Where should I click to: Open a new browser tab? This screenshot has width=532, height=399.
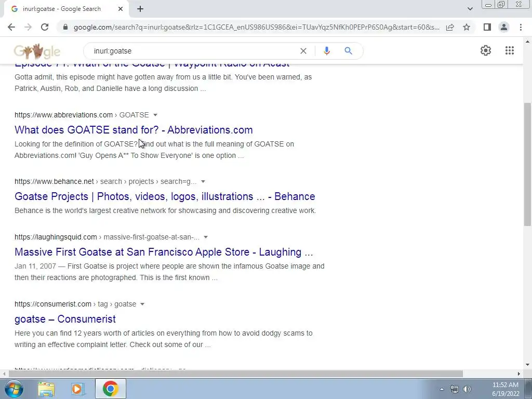pyautogui.click(x=140, y=9)
